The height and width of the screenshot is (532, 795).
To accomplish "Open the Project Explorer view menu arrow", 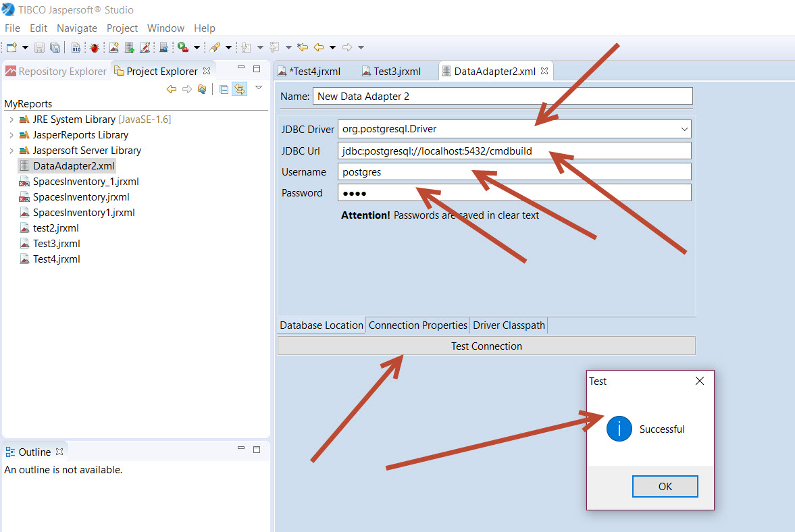I will 258,88.
